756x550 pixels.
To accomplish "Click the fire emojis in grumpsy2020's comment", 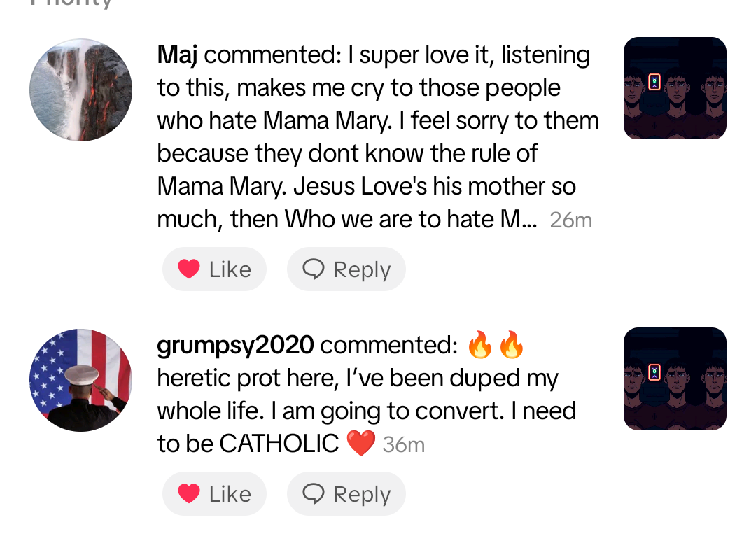I will click(x=495, y=344).
